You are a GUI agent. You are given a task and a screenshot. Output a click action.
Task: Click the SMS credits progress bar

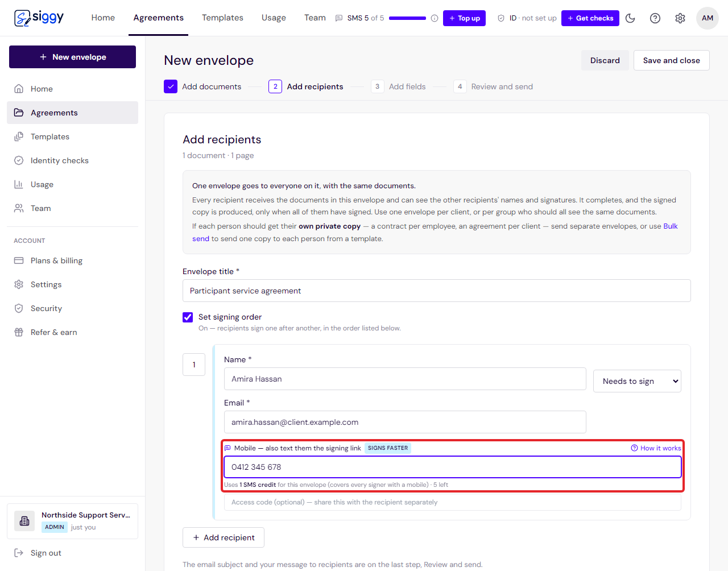point(407,18)
